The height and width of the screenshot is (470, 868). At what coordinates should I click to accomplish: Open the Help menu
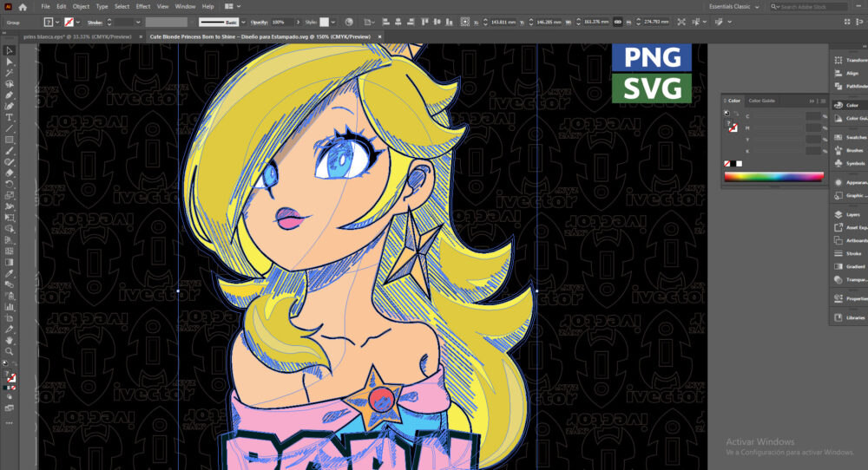coord(207,7)
